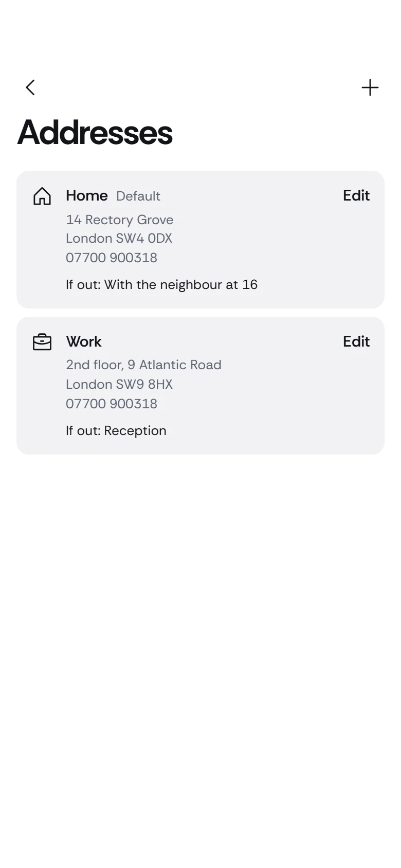Edit the Home address
This screenshot has height=868, width=401.
coord(356,195)
